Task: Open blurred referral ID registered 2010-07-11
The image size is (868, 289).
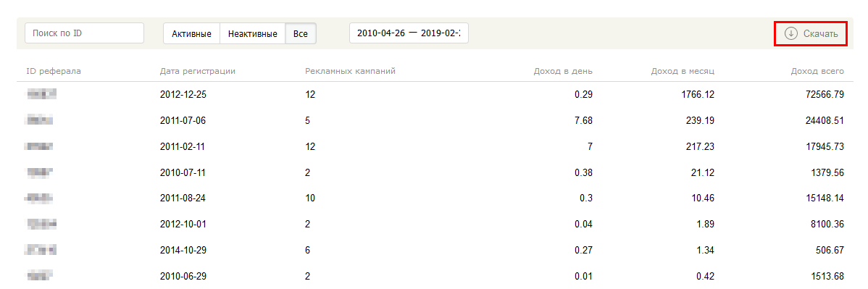Action: [40, 172]
